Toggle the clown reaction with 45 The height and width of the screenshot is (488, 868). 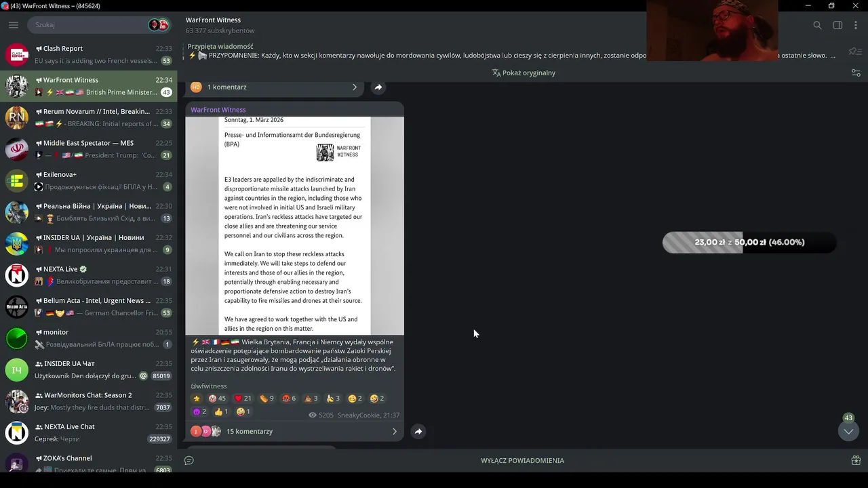217,399
